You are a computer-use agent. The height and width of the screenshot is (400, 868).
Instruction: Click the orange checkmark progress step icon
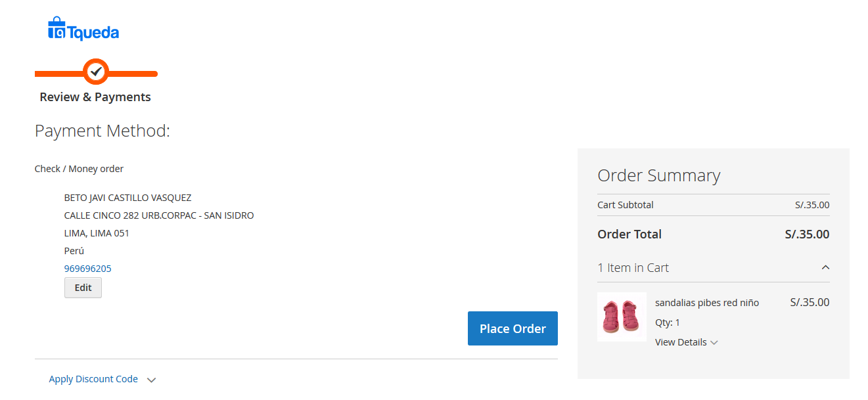[x=96, y=71]
